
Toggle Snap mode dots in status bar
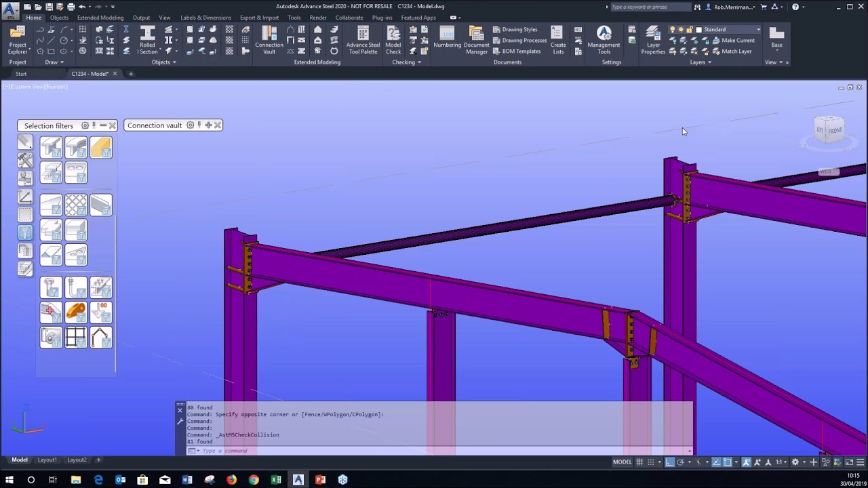651,462
